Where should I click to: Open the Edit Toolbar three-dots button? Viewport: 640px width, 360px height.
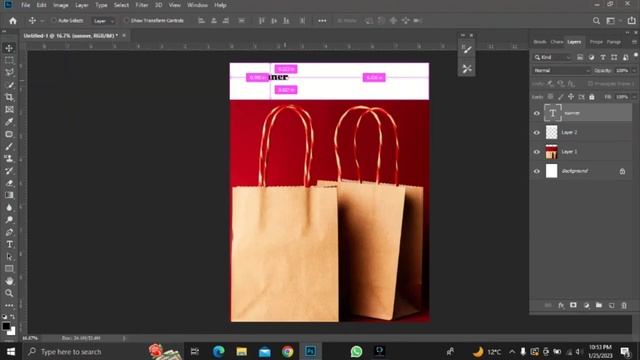[9, 305]
